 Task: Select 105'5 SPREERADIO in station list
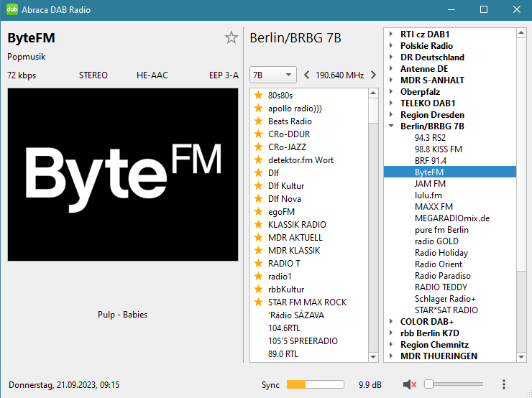point(303,341)
